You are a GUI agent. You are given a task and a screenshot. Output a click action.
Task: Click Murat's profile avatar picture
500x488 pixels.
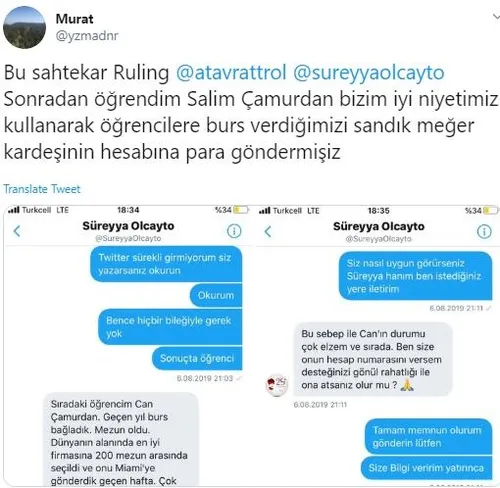click(24, 27)
